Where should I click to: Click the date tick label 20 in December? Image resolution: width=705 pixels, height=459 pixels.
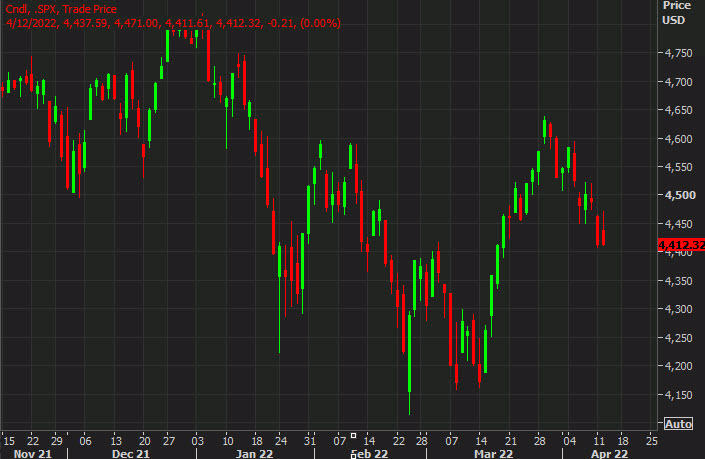coord(144,441)
